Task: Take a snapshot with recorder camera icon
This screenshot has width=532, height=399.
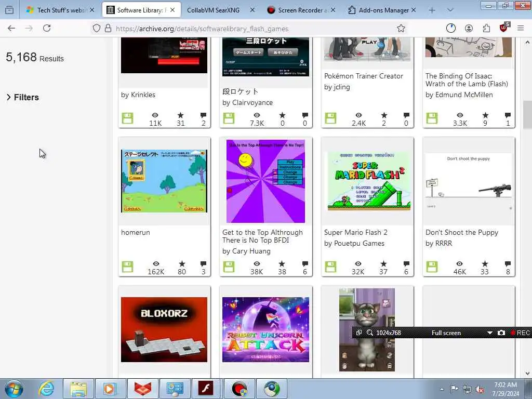Action: click(501, 333)
